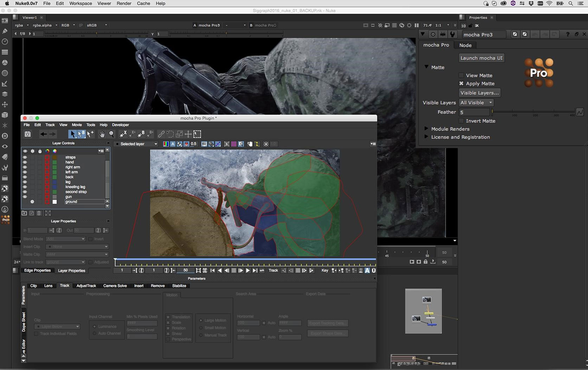Open the Workspace menu in Nuke
This screenshot has height=370, width=588.
coord(81,4)
